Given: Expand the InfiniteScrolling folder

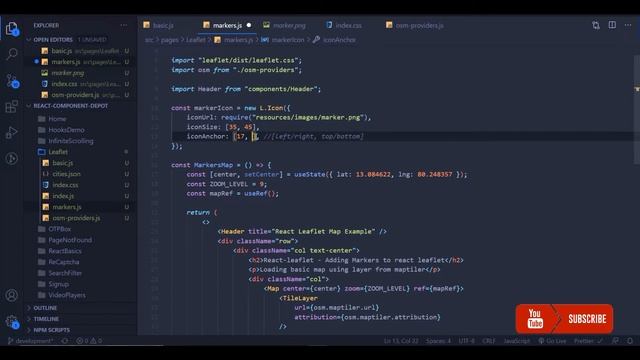Looking at the screenshot, I should pos(71,141).
